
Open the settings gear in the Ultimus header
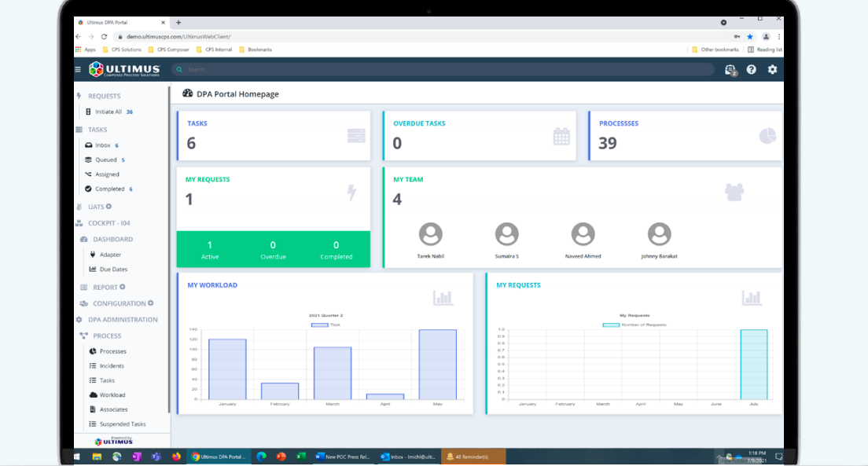point(772,70)
